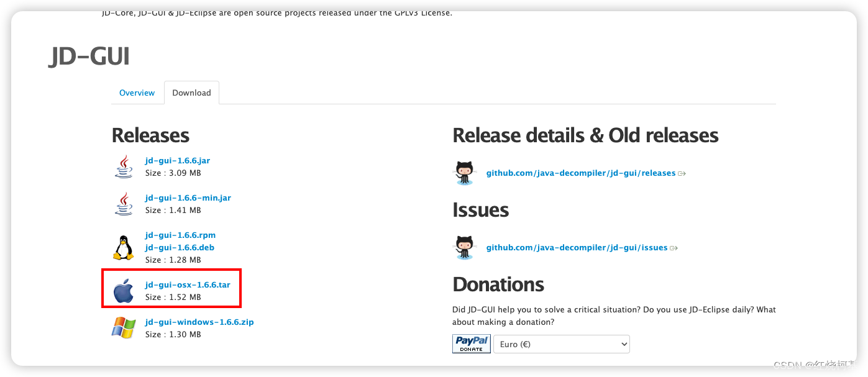Download jd-gui-1.6.6-min.jar
The height and width of the screenshot is (377, 868).
188,198
